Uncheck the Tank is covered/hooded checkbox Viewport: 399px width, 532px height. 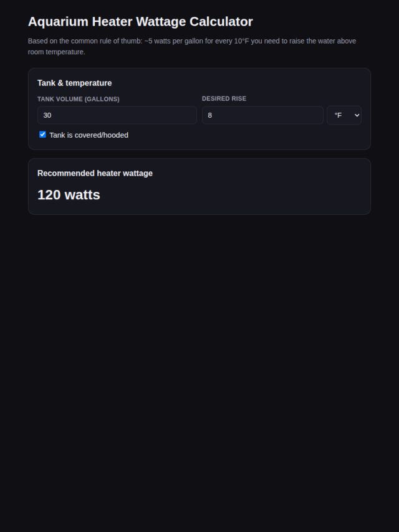pos(42,135)
